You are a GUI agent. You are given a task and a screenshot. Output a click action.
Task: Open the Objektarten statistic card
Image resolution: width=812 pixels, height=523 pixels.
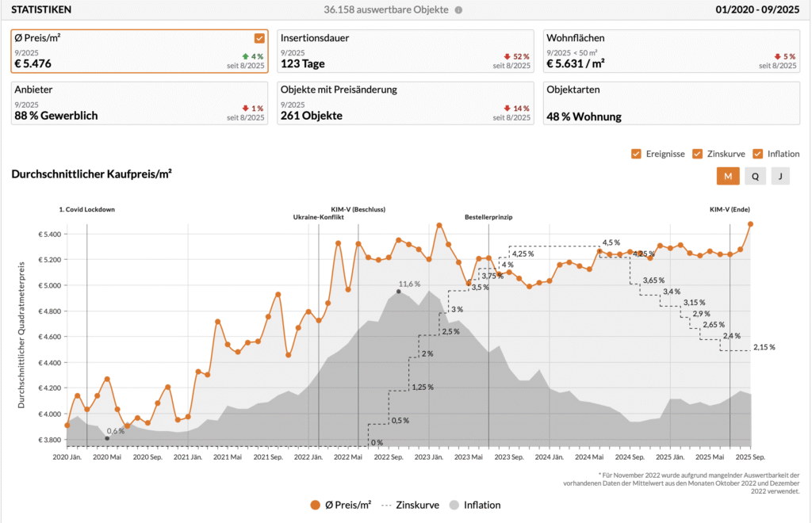click(671, 102)
